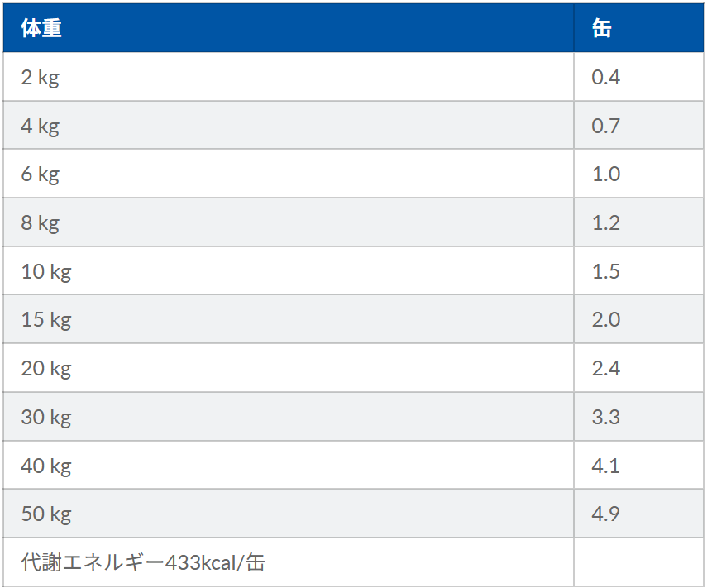Select the 6 kg row label
Viewport: 707px width, 588px height.
tap(41, 174)
